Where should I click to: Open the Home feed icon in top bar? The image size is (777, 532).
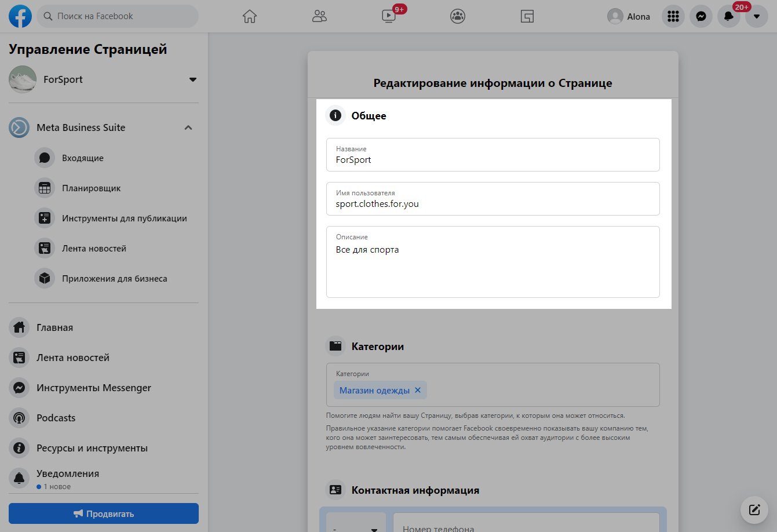249,16
